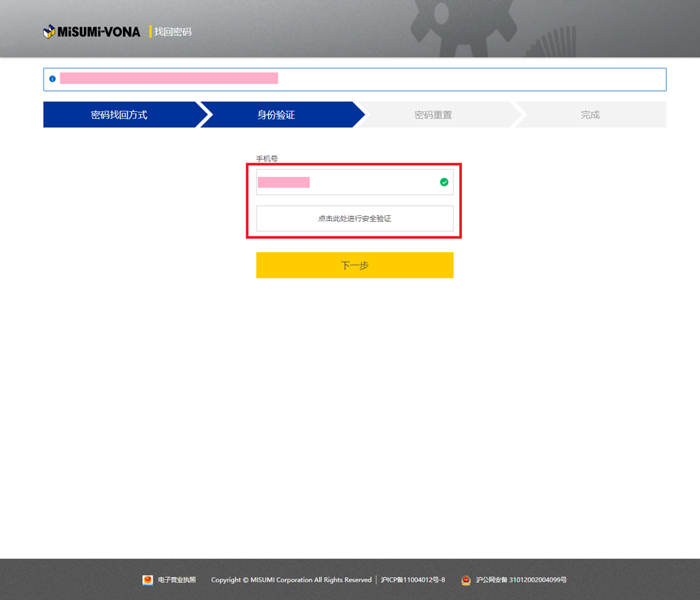This screenshot has height=600, width=700.
Task: Click the blue info icon in notice bar
Action: pos(52,79)
